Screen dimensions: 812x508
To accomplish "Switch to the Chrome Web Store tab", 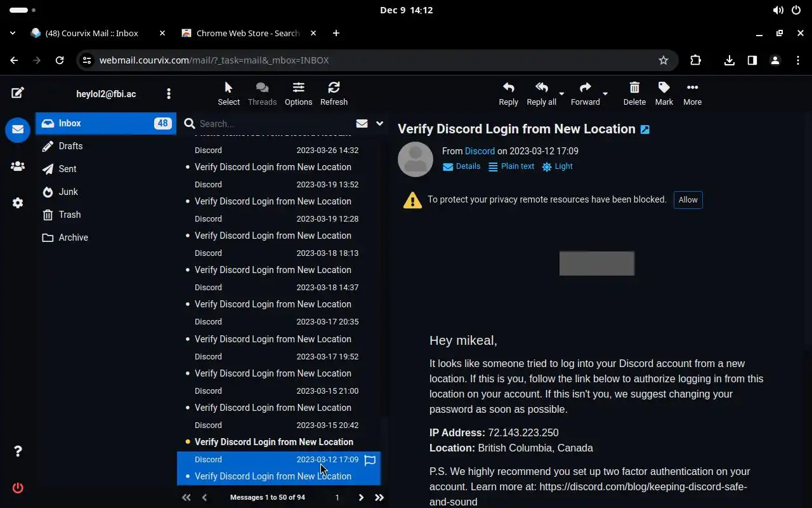I will point(247,33).
